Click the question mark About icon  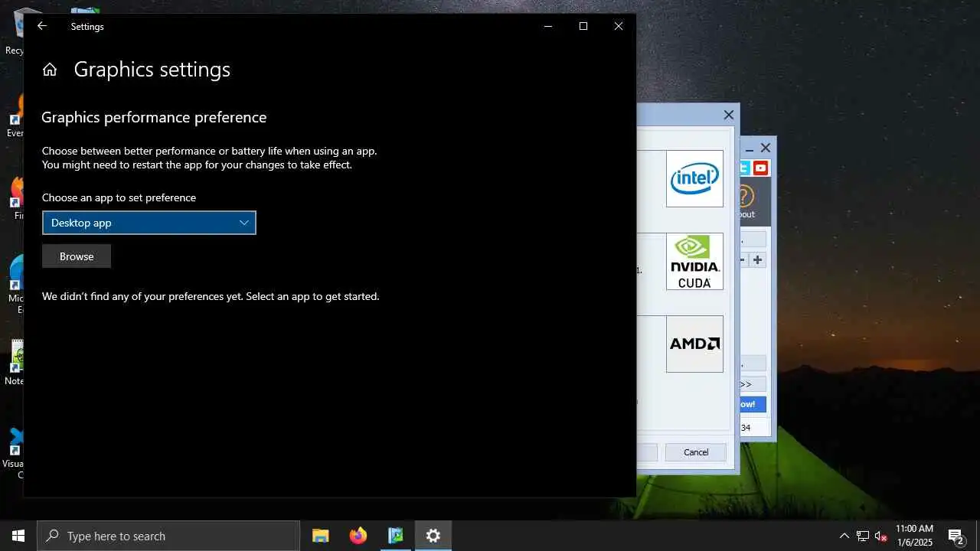click(x=745, y=196)
